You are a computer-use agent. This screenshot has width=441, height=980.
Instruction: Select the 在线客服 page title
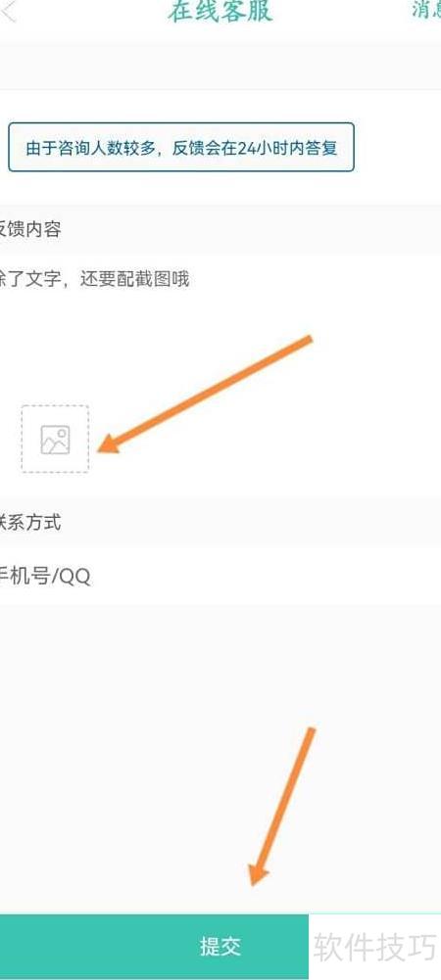(x=220, y=12)
